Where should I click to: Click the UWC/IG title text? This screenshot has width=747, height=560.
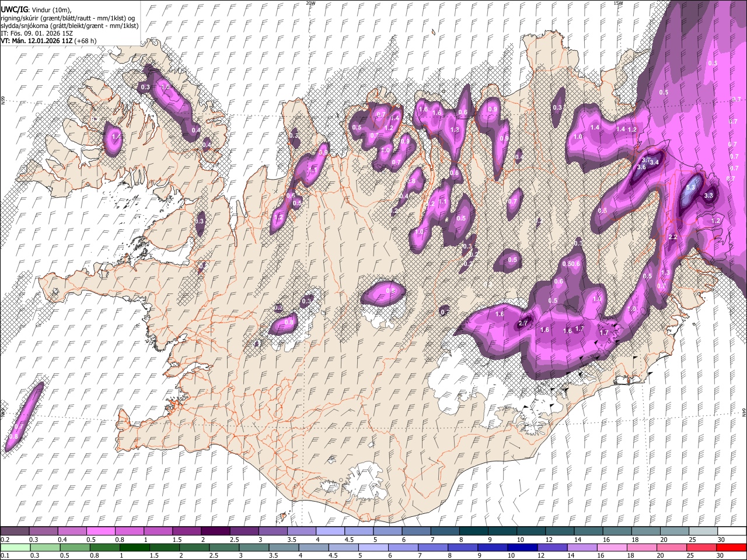pos(14,9)
